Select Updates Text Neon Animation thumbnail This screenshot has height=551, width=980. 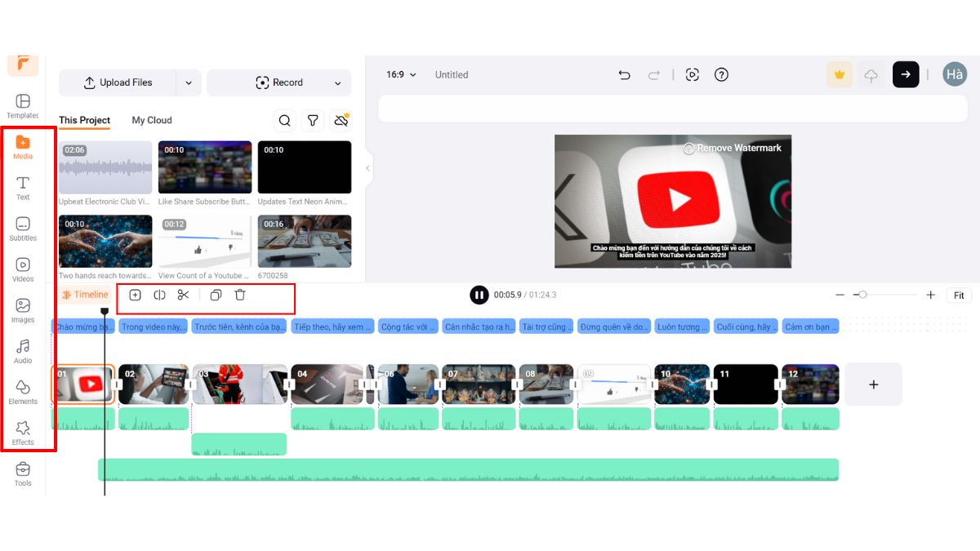click(305, 167)
